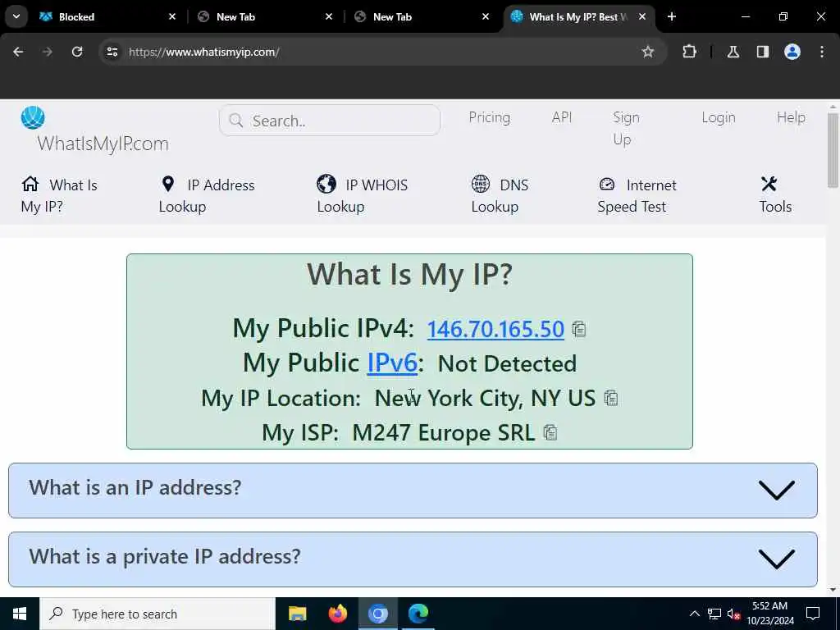Viewport: 840px width, 630px height.
Task: View site information icon in address bar
Action: pos(112,52)
